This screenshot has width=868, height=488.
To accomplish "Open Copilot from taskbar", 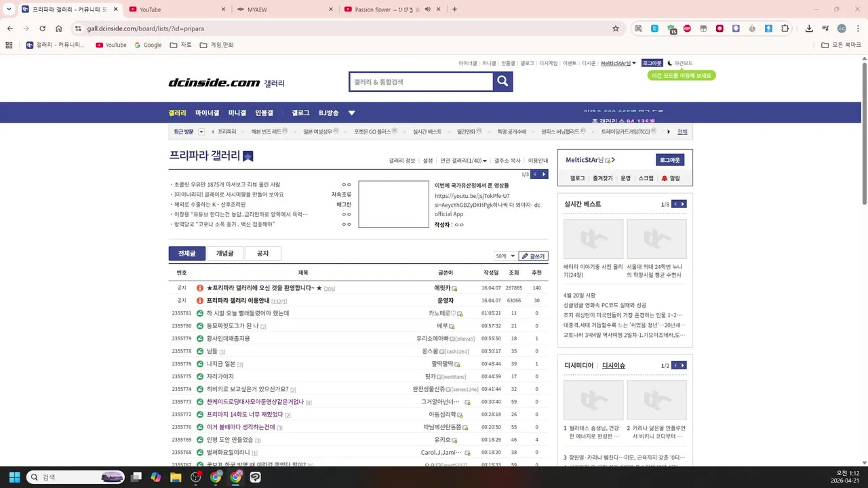I will (x=156, y=477).
